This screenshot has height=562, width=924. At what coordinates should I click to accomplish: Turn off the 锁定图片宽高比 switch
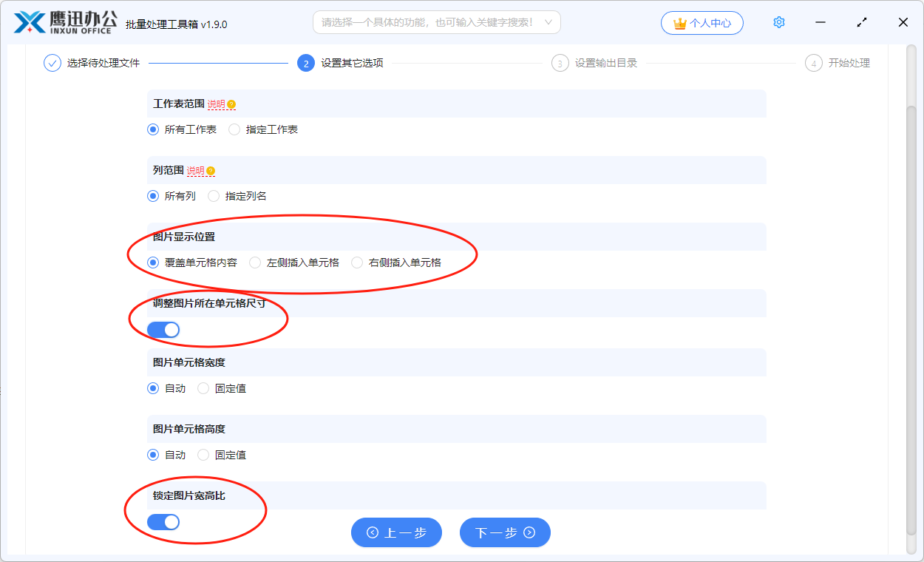tap(163, 521)
